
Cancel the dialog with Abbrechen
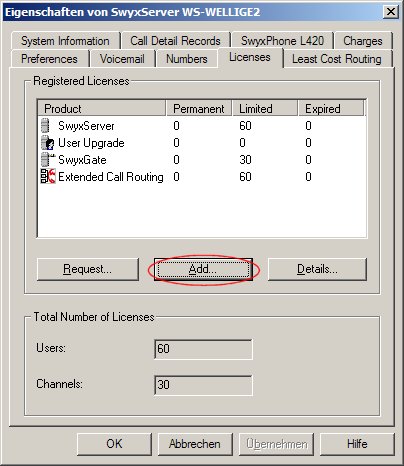point(195,444)
